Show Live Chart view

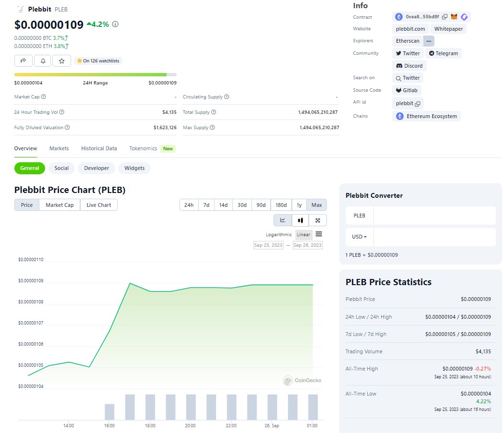pos(99,205)
